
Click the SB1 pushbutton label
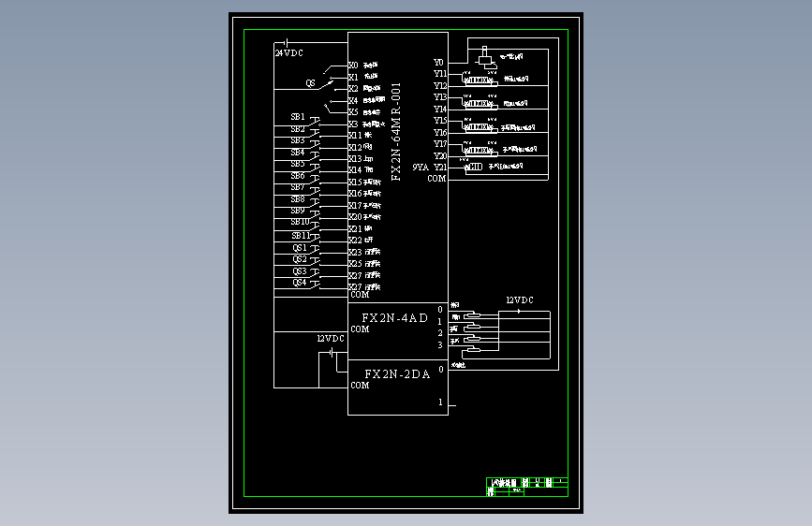[x=298, y=117]
